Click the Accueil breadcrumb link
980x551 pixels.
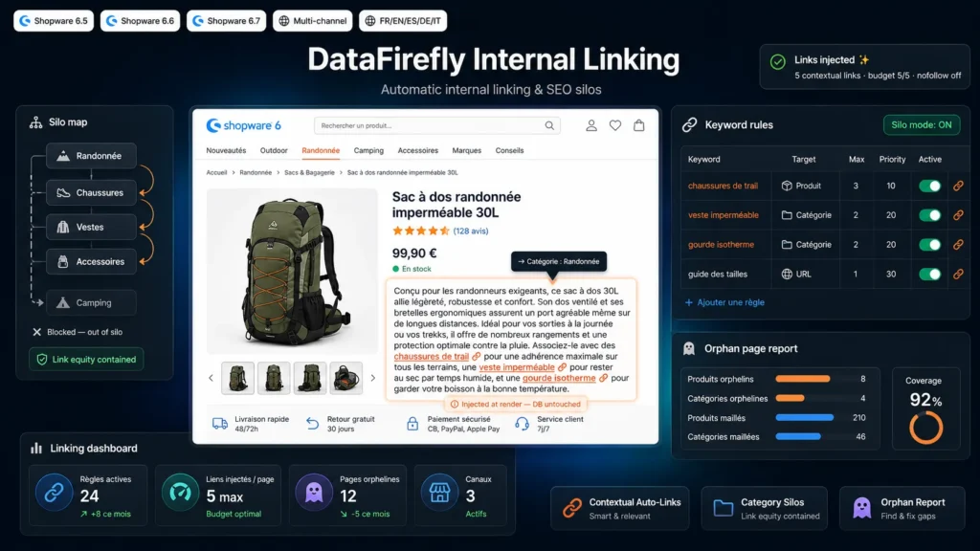pos(217,172)
